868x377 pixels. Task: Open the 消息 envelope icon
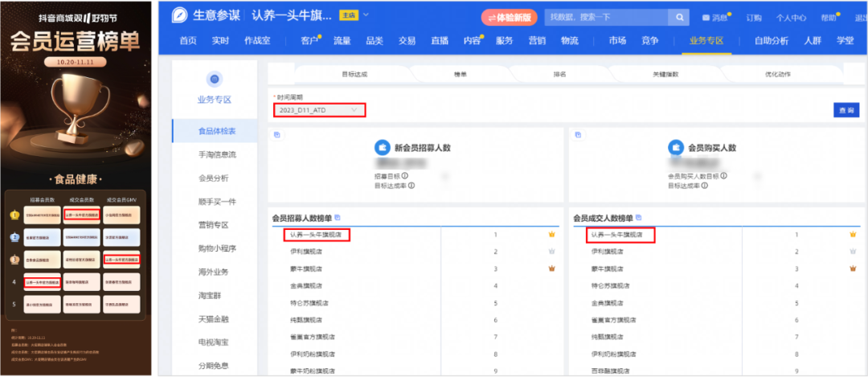706,18
